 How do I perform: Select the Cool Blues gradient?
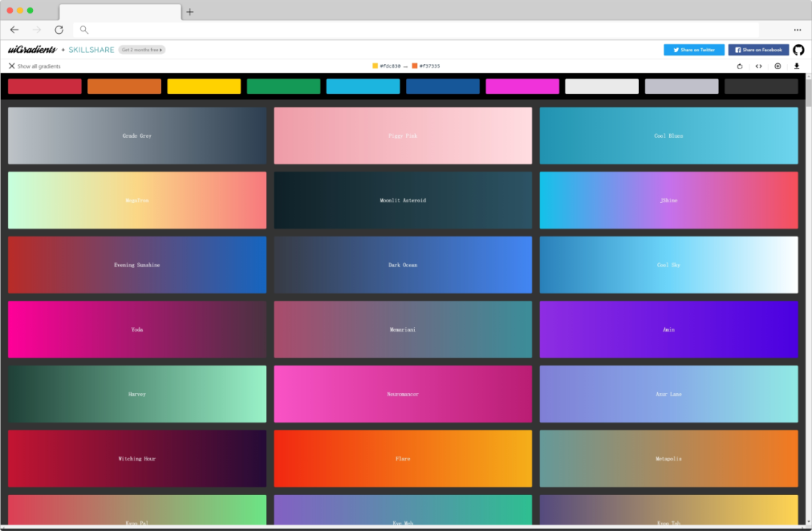[x=668, y=135]
